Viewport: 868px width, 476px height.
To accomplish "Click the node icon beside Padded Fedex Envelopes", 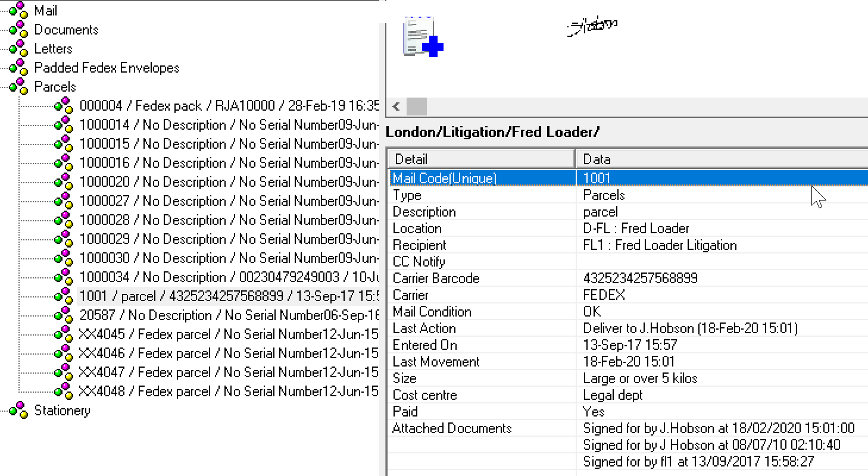I will click(18, 67).
